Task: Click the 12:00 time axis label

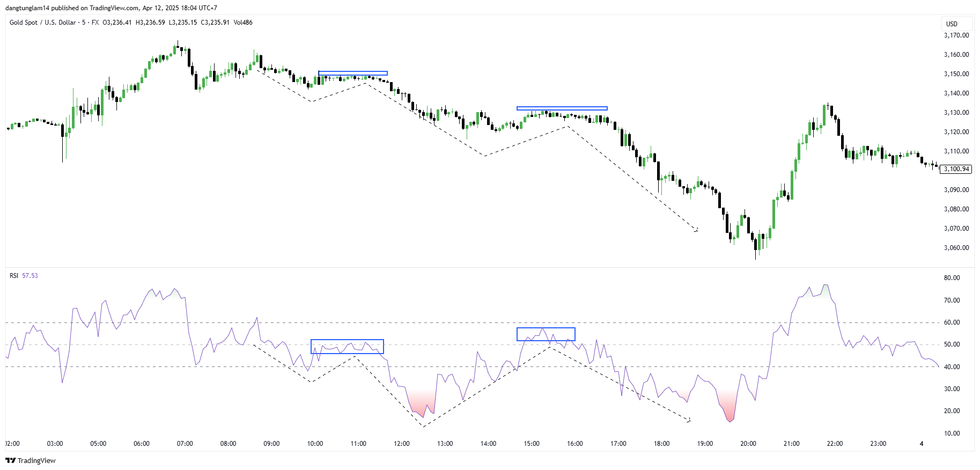Action: click(402, 444)
